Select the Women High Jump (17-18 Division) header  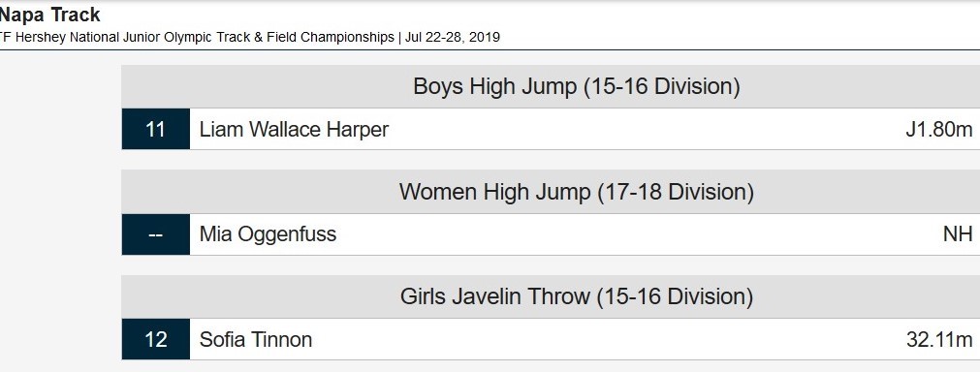click(576, 192)
